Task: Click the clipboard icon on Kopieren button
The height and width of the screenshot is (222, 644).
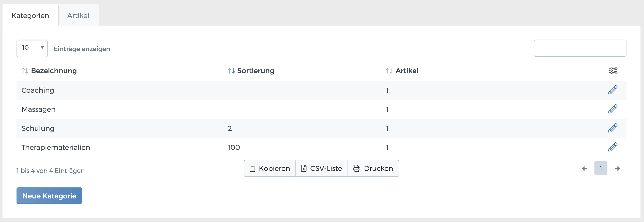Action: click(252, 168)
